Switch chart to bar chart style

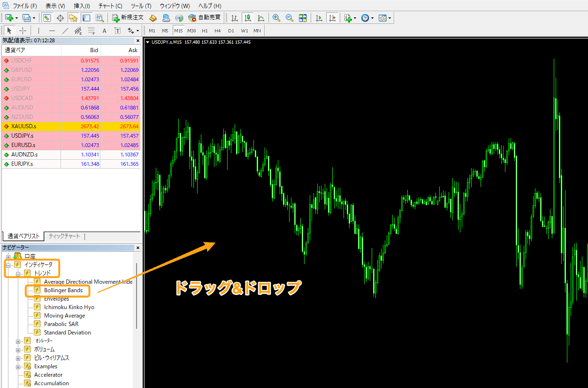point(234,18)
